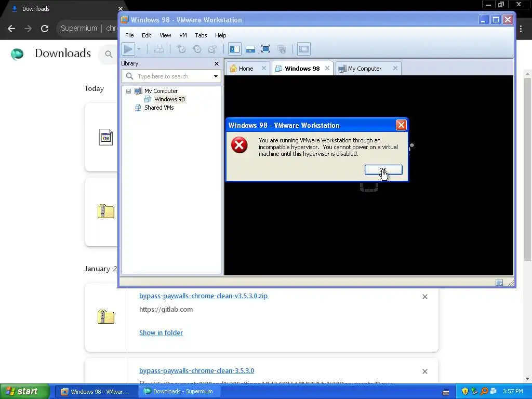Reload the Downloads page
Viewport: 532px width, 399px height.
[x=45, y=29]
